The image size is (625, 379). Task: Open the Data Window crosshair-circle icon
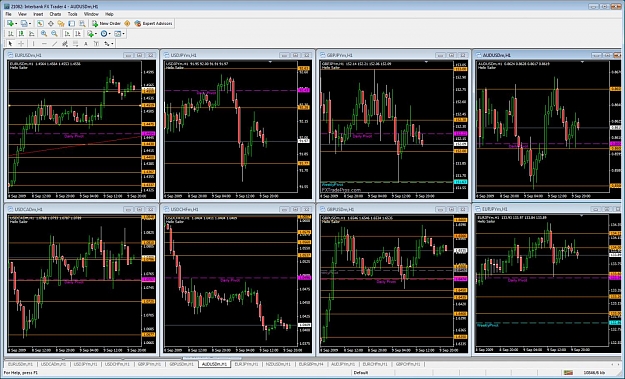(51, 24)
